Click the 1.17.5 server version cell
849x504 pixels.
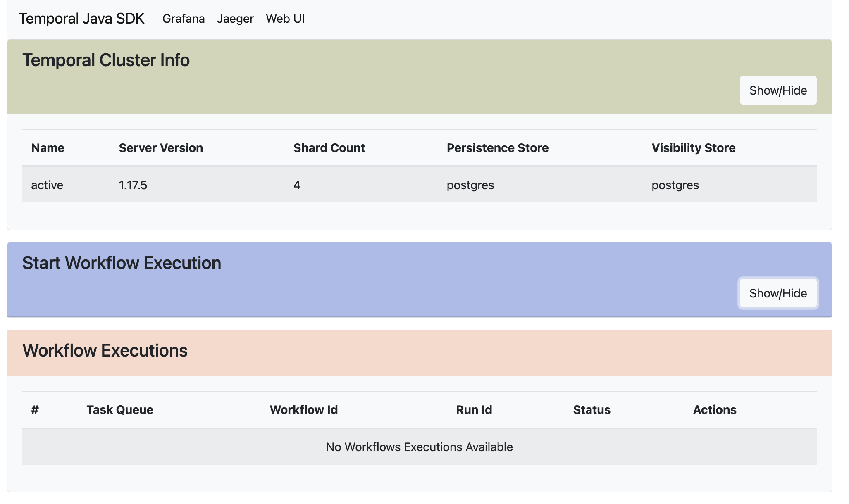[133, 185]
